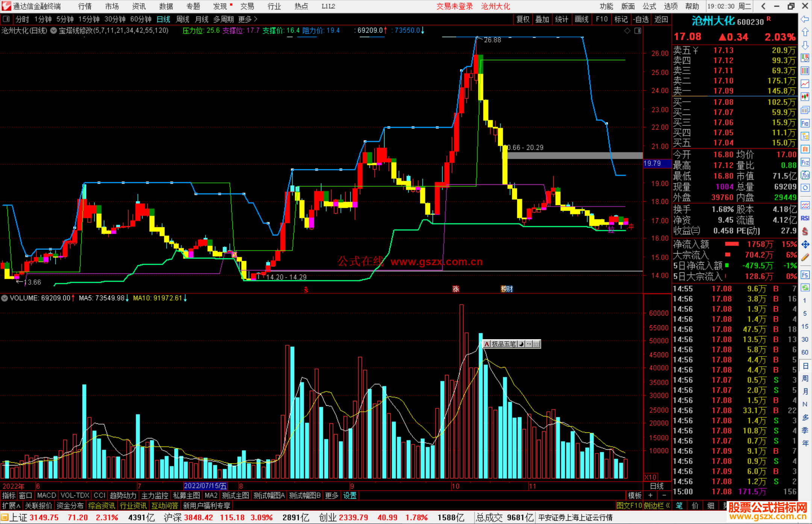This screenshot has height=524, width=812.
Task: Switch to the 周线 period tab
Action: point(183,19)
